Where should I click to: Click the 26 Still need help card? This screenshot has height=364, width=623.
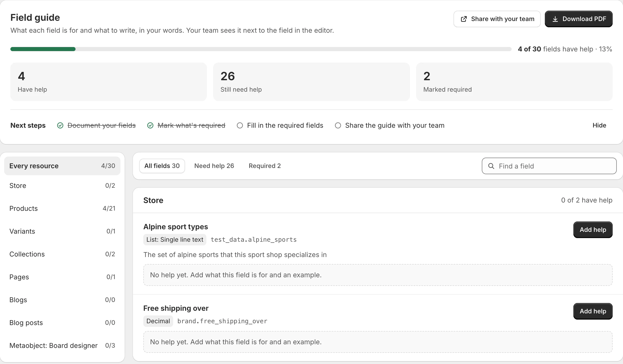[x=311, y=82]
